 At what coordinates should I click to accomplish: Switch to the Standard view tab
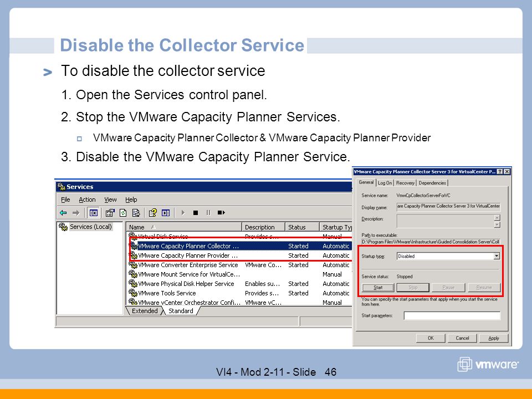(181, 311)
